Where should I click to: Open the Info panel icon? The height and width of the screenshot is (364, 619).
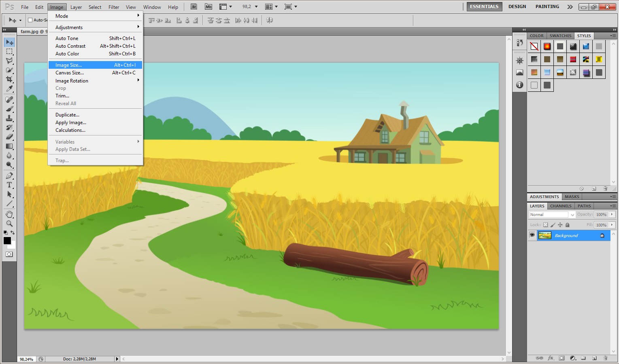point(520,85)
